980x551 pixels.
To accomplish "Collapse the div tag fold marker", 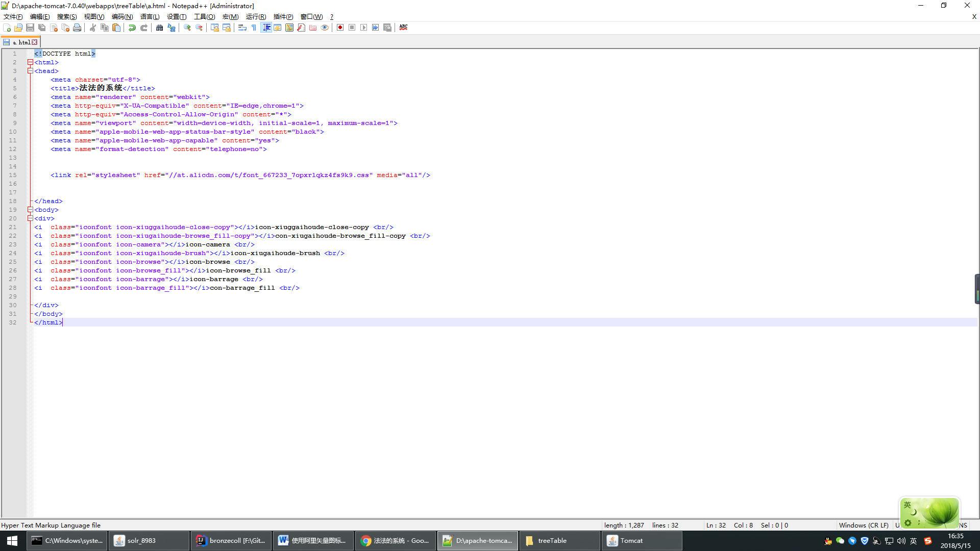I will click(x=30, y=218).
